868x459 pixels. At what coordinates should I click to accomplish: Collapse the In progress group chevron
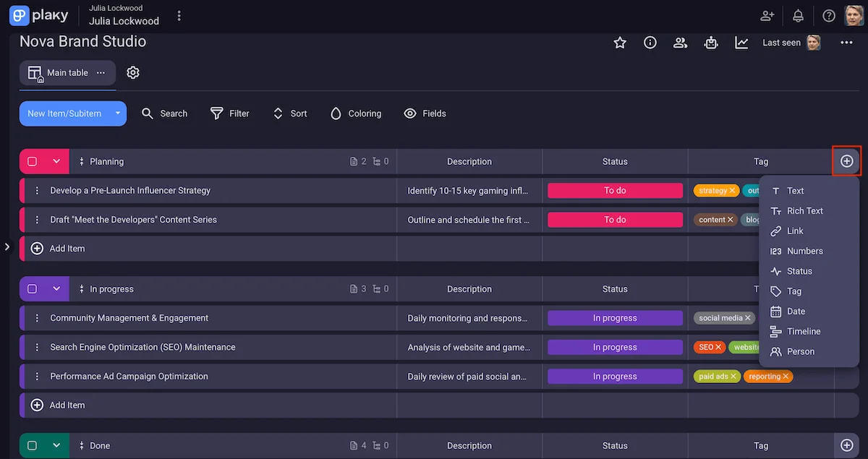[x=56, y=288]
